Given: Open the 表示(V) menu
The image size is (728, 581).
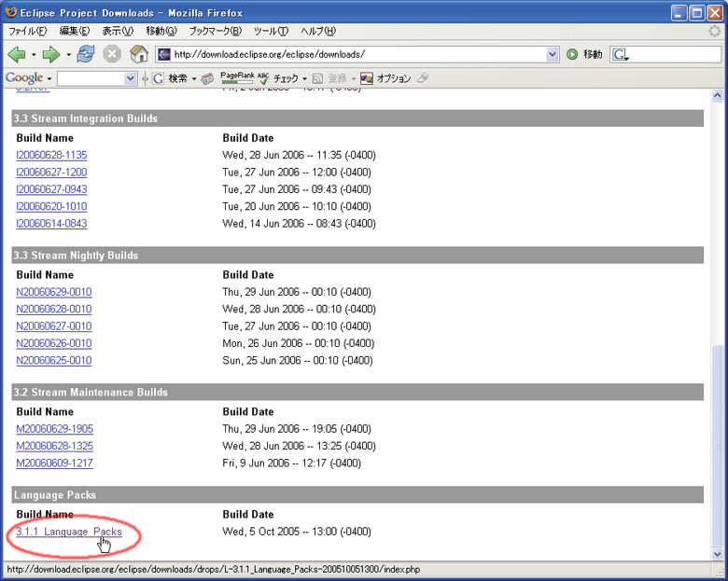Looking at the screenshot, I should click(118, 31).
